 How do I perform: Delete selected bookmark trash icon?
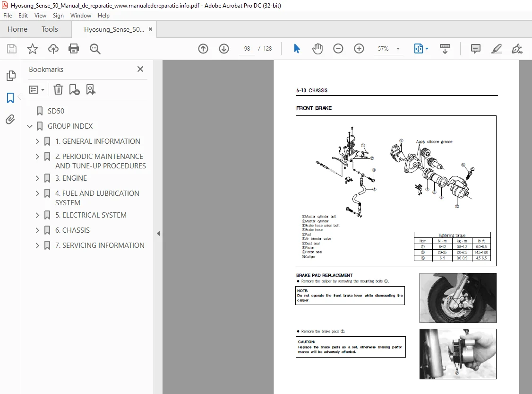(x=59, y=90)
